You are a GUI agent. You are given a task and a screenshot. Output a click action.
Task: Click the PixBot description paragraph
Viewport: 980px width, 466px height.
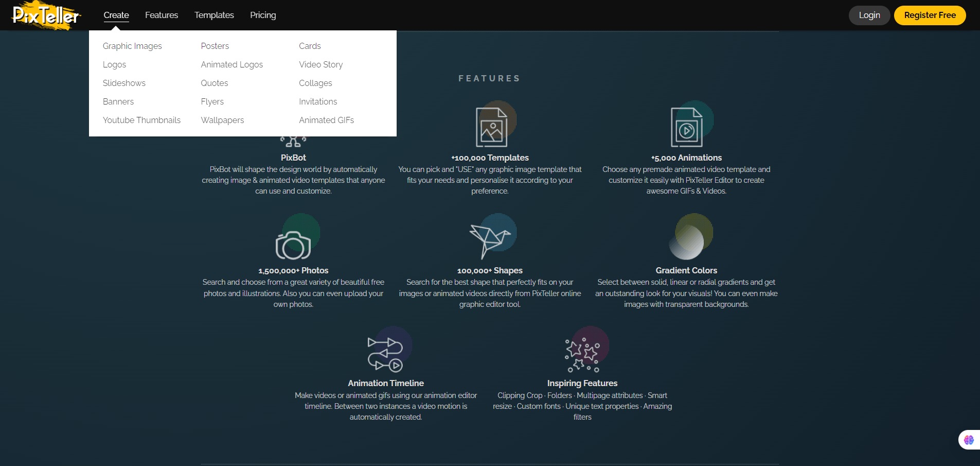pos(293,180)
